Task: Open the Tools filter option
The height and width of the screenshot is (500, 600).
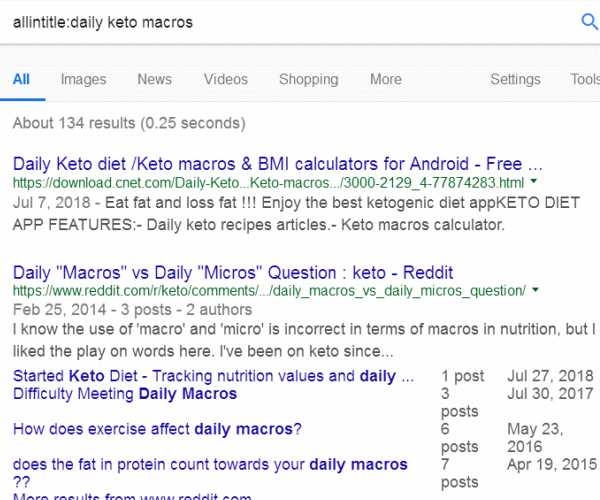Action: pyautogui.click(x=585, y=80)
